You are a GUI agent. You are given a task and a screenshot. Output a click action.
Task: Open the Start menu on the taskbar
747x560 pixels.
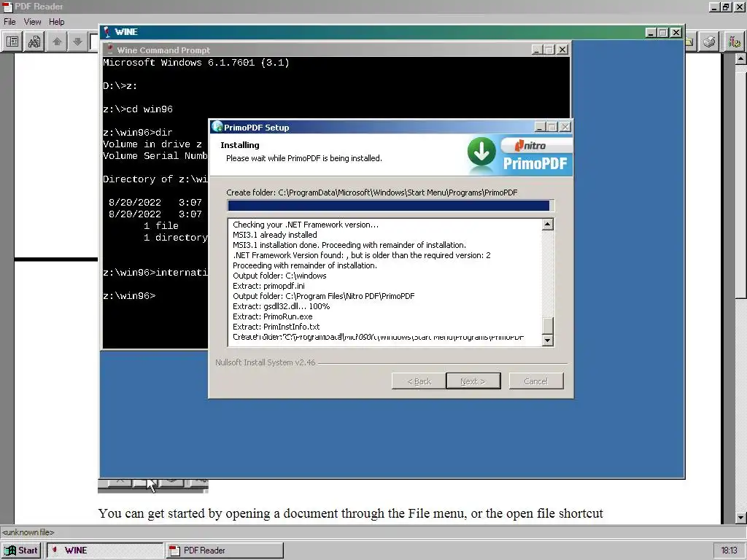(21, 550)
